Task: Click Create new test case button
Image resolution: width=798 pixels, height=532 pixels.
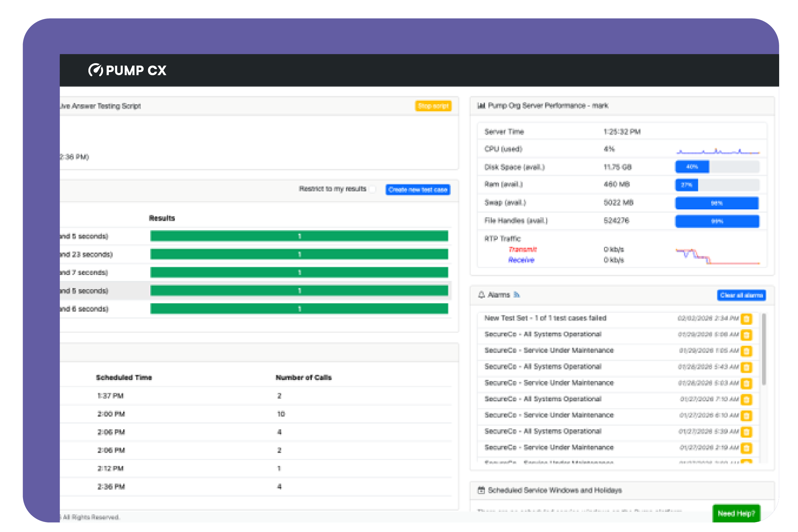Action: (418, 189)
